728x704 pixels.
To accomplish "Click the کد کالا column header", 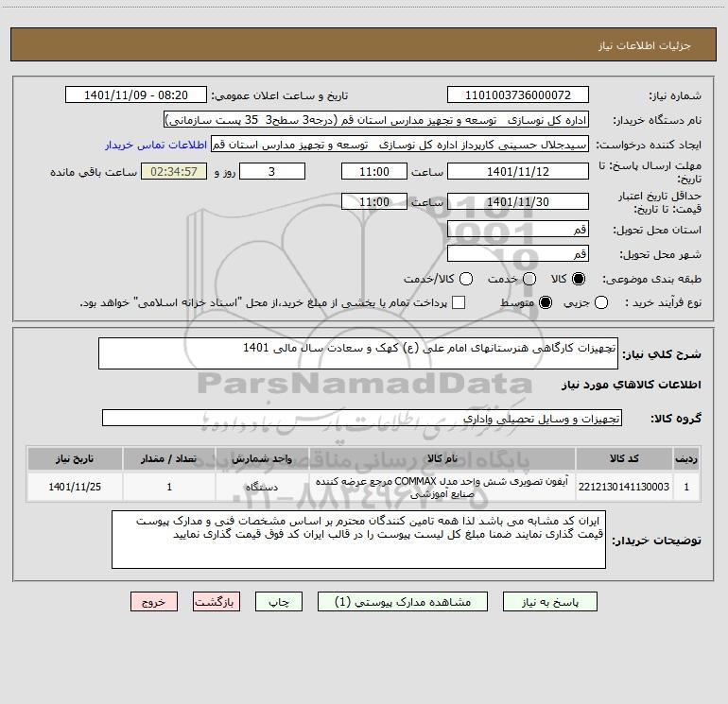I will click(624, 458).
